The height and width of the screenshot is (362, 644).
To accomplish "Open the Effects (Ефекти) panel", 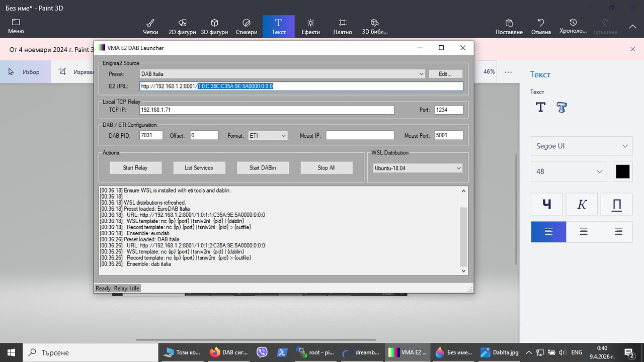I will point(311,27).
